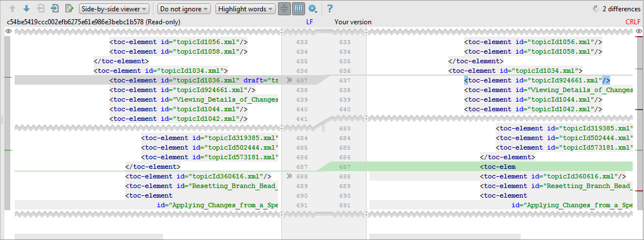Expand collapsed region below line 641
The width and height of the screenshot is (644, 240).
pos(281,119)
